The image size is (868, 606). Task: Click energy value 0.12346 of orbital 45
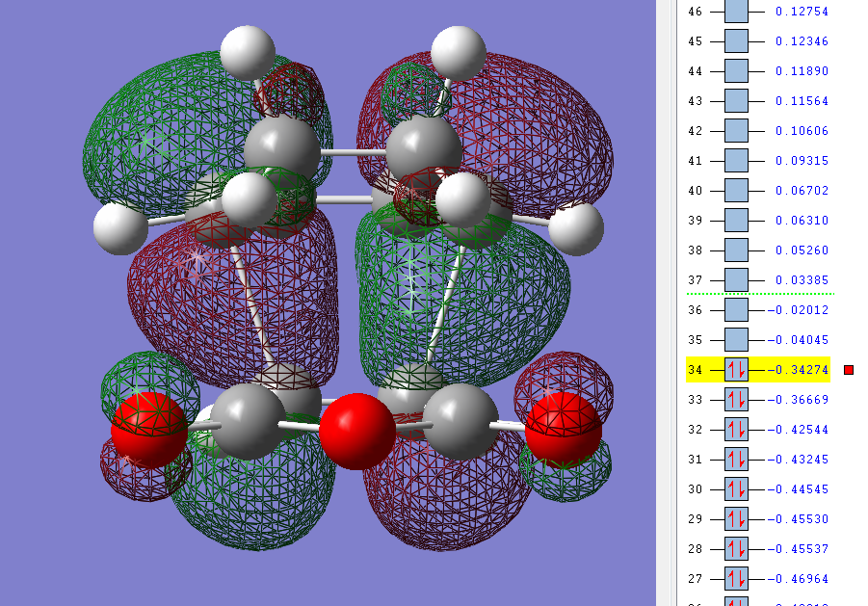pos(802,41)
